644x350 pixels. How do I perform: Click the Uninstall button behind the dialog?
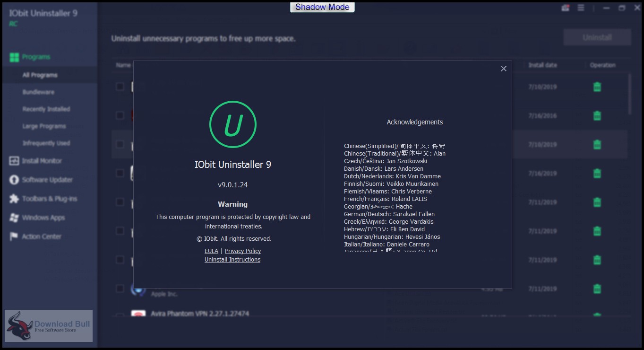pos(597,37)
